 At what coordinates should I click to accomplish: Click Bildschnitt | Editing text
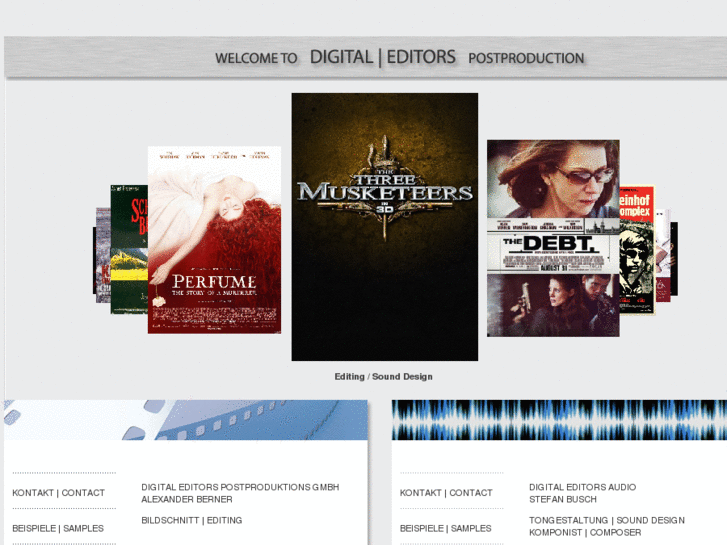tap(191, 520)
